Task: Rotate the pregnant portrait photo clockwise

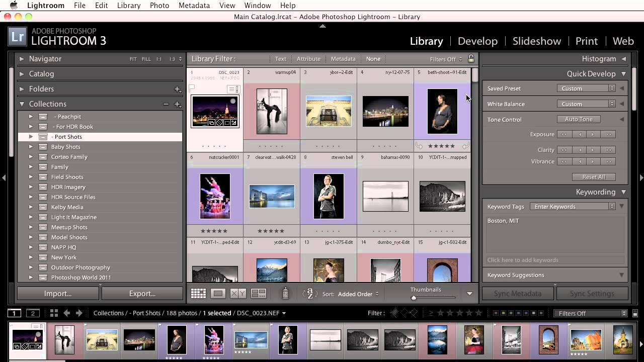Action: coord(465,146)
